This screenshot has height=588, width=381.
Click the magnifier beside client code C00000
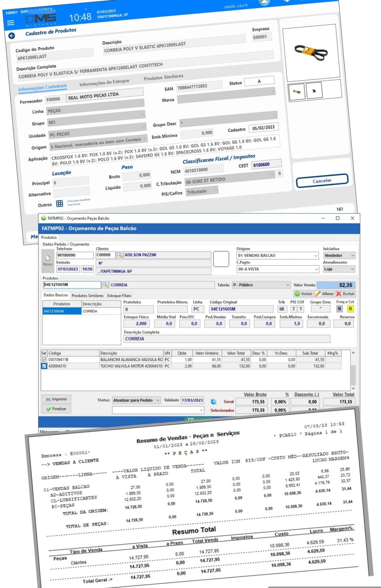tap(119, 255)
